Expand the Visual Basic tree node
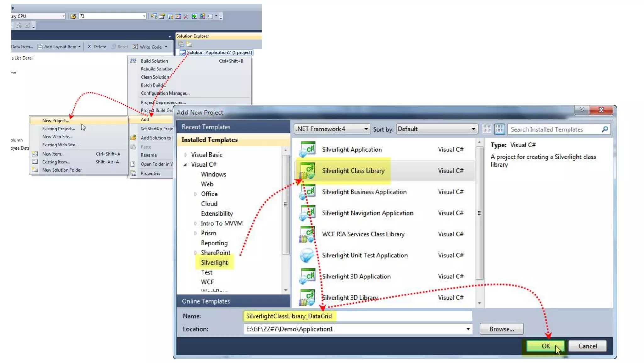644x363 pixels. [x=186, y=155]
